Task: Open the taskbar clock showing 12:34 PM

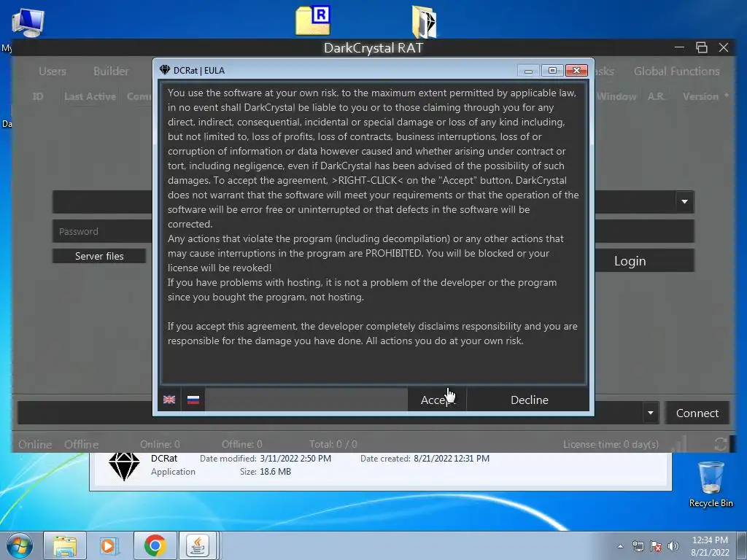Action: coord(710,546)
